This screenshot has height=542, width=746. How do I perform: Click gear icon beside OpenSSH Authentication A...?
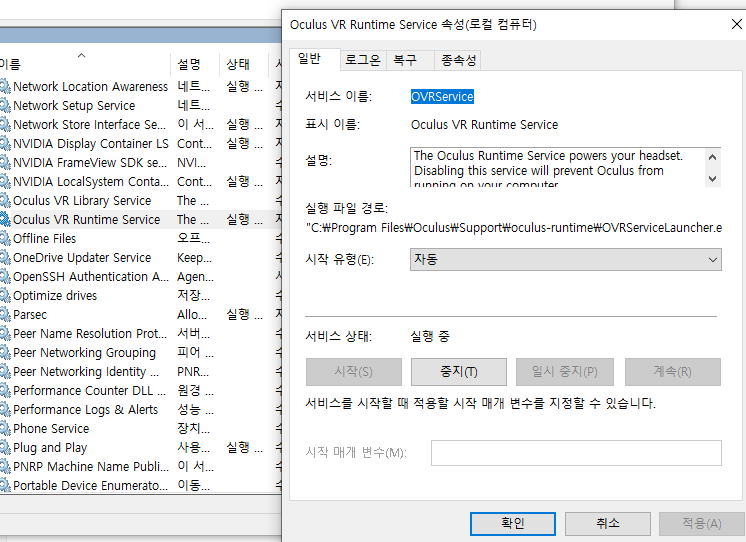pyautogui.click(x=5, y=276)
